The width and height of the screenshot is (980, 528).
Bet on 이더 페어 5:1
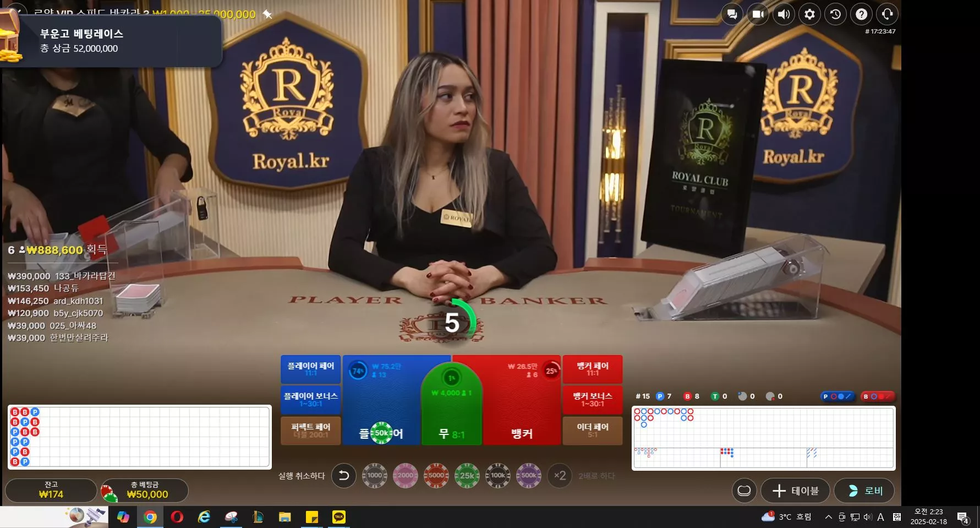pyautogui.click(x=593, y=431)
